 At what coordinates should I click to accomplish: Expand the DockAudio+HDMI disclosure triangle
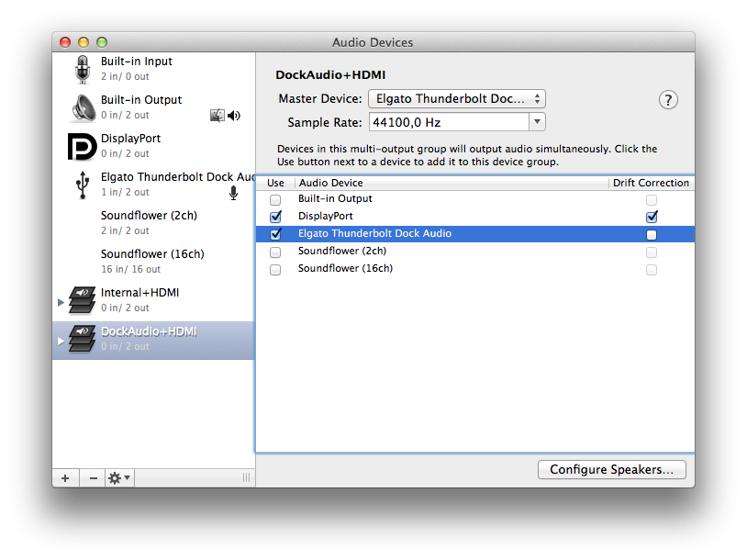[61, 341]
